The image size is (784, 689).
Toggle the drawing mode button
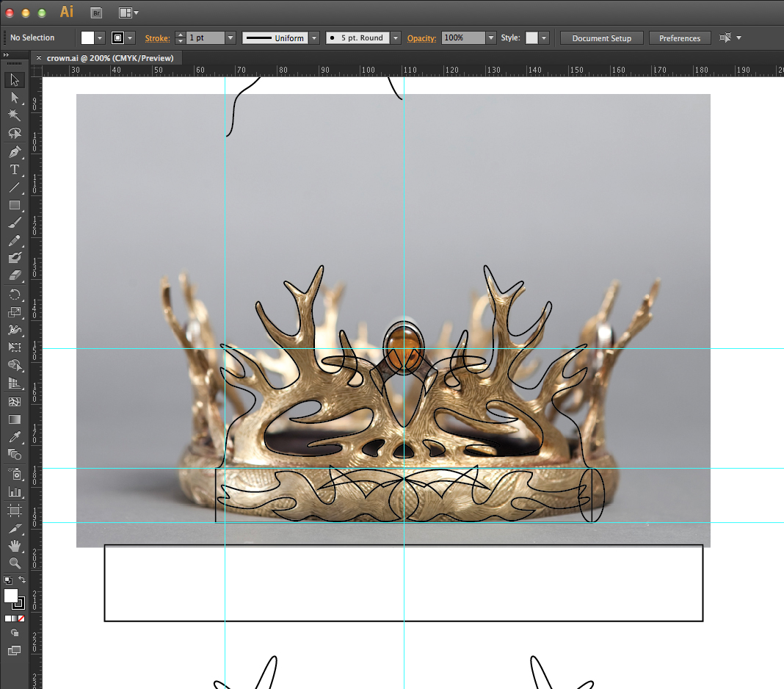click(x=15, y=633)
